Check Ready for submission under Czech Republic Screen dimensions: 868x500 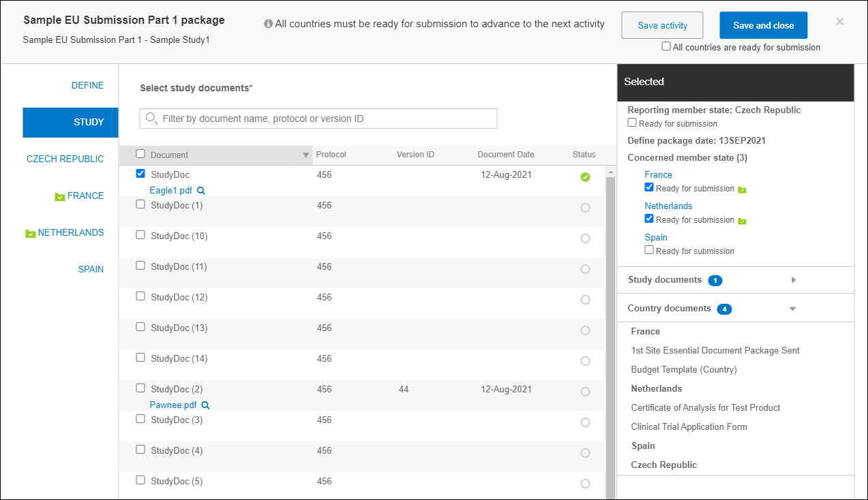click(x=631, y=123)
